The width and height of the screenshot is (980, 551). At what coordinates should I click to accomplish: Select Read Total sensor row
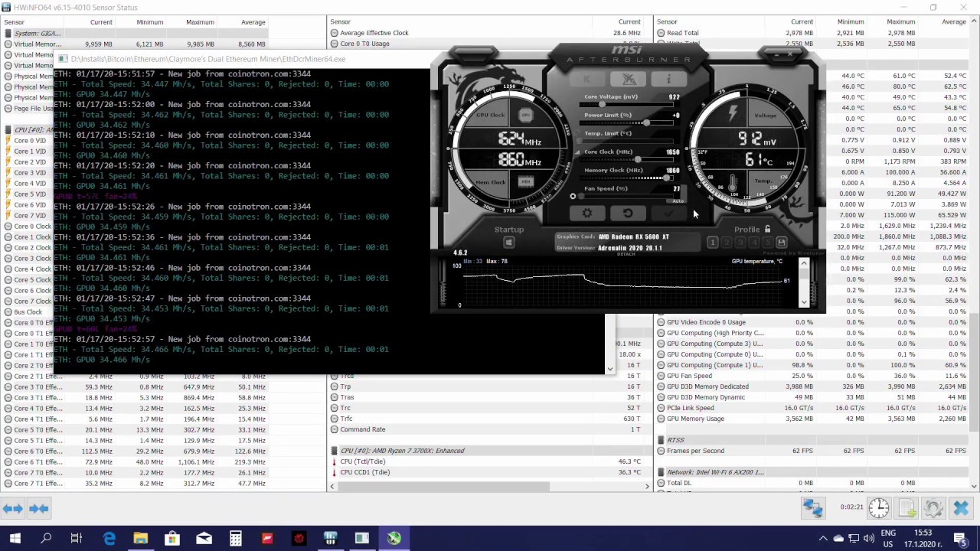(813, 33)
